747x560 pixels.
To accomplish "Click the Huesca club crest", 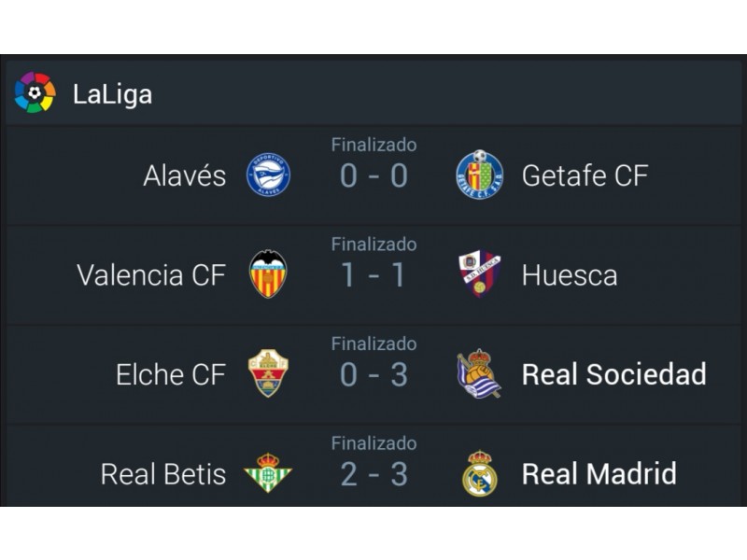I will pos(480,273).
